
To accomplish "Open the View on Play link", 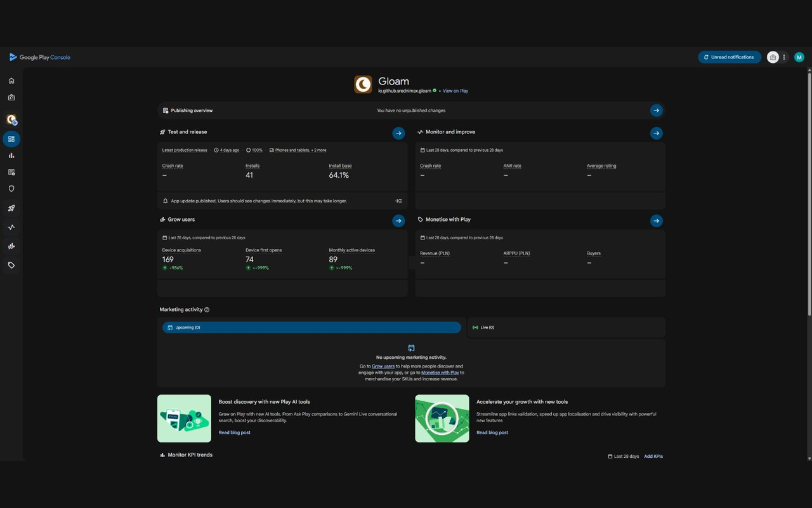I will click(x=455, y=91).
